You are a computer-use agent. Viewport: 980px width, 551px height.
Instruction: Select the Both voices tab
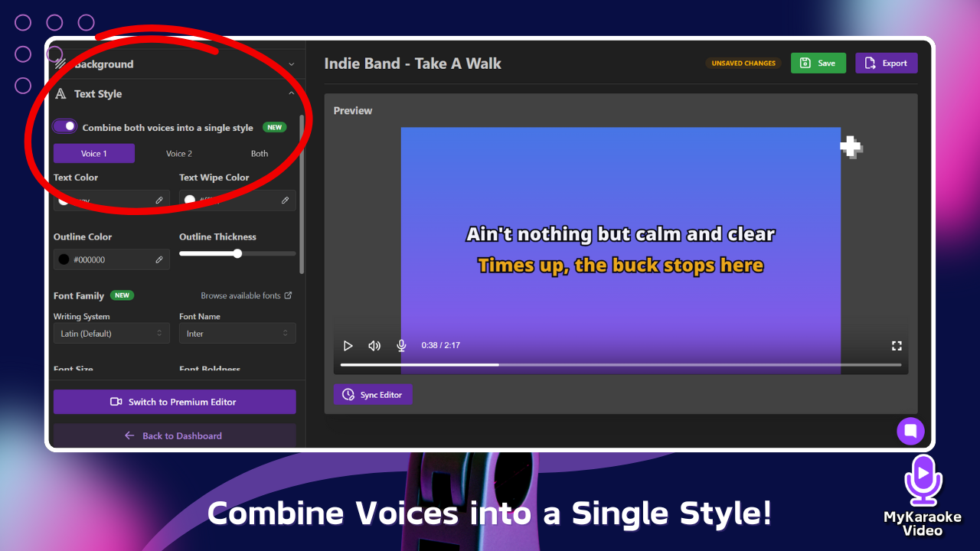point(260,153)
